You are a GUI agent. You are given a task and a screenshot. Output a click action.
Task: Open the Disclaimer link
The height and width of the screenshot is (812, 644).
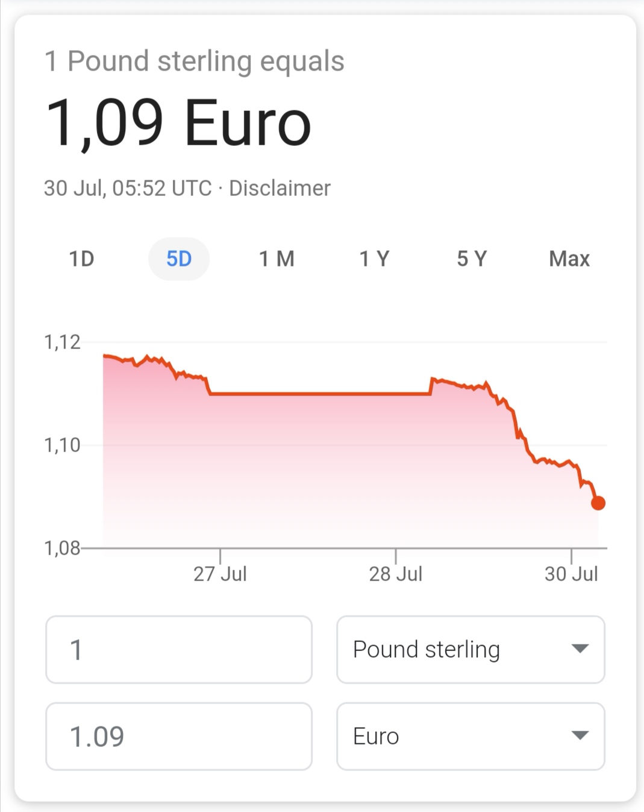click(280, 188)
